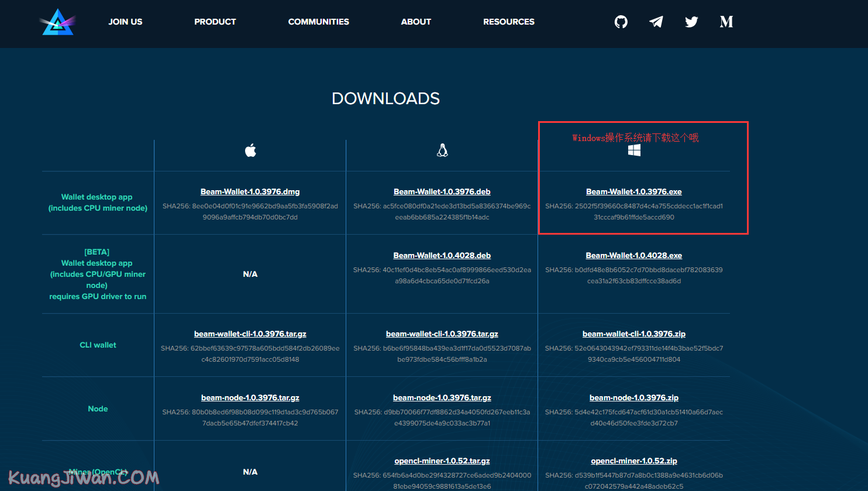The width and height of the screenshot is (868, 491).
Task: Download Beam-Wallet-1.0.3976.exe for Windows
Action: [634, 192]
